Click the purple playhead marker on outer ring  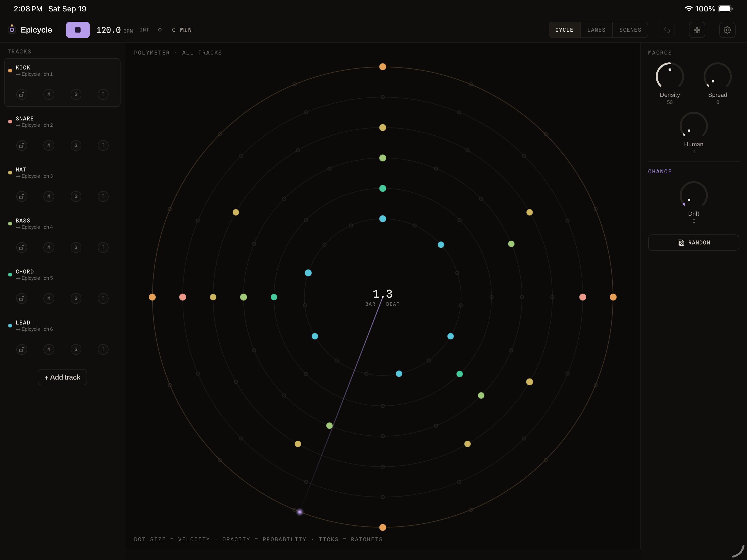[300, 512]
